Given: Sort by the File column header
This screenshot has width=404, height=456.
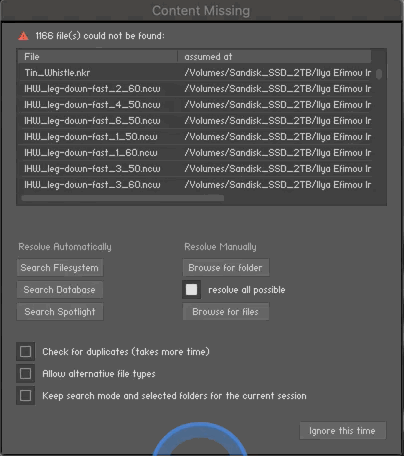Looking at the screenshot, I should [x=97, y=57].
